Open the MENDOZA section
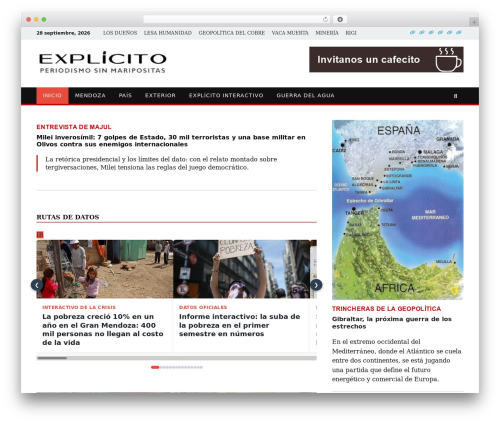 pos(90,96)
